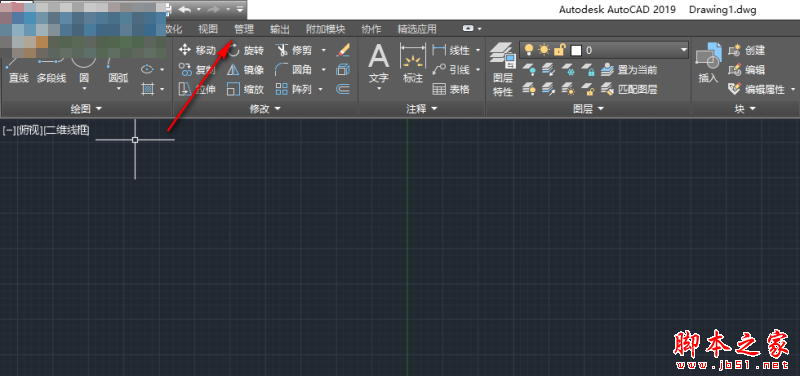
Task: Expand the Modify (修改) panel
Action: (265, 109)
